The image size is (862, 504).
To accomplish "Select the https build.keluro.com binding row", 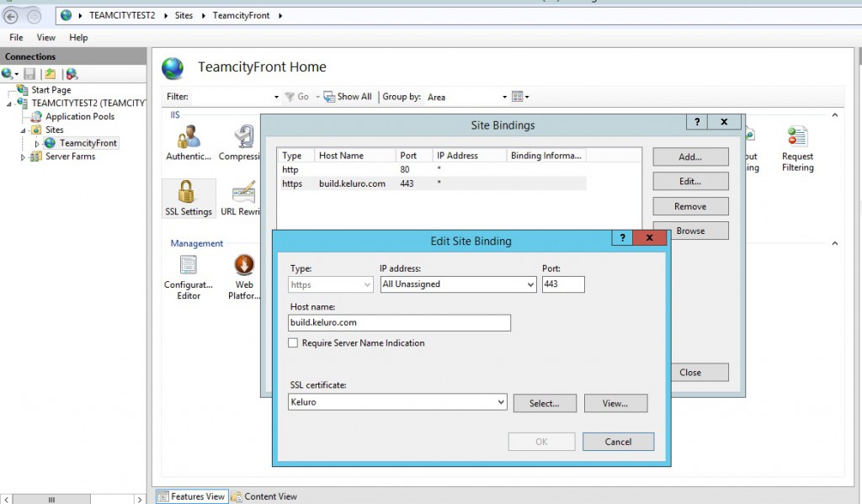I will tap(432, 183).
